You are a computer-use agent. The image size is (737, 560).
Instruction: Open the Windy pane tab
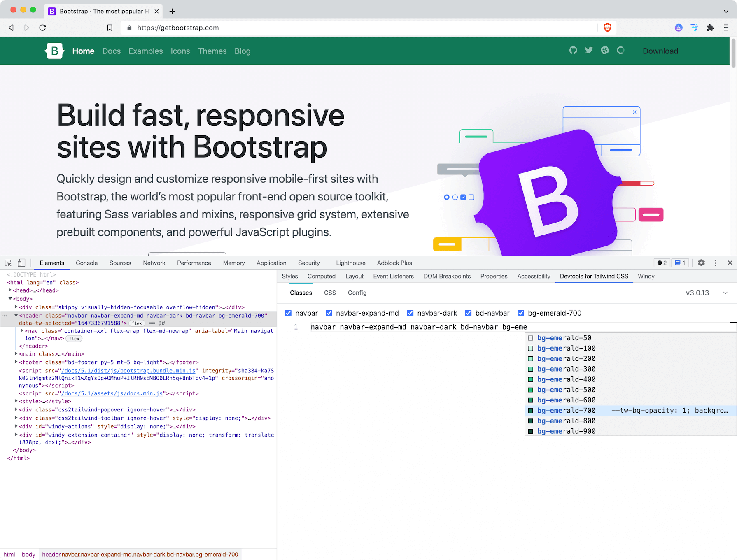[646, 277]
